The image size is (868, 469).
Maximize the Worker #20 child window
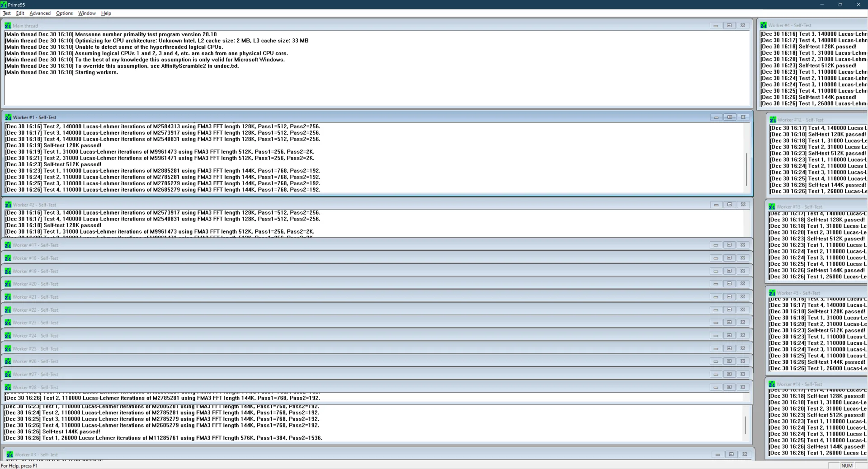[x=729, y=284]
